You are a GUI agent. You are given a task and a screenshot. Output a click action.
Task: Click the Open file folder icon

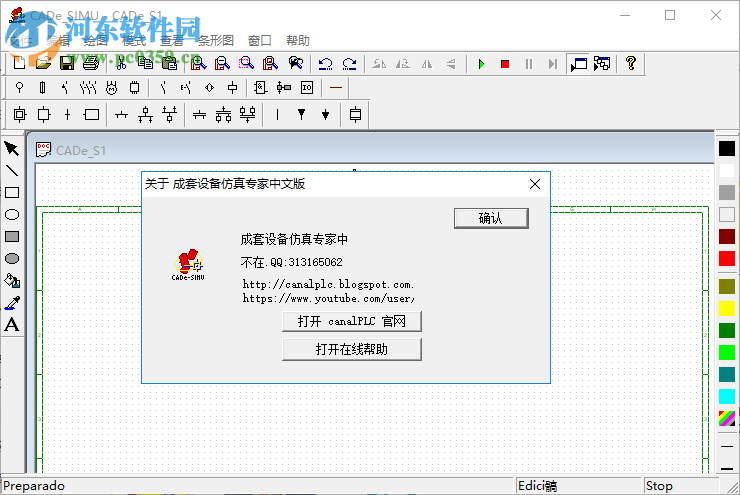tap(43, 63)
